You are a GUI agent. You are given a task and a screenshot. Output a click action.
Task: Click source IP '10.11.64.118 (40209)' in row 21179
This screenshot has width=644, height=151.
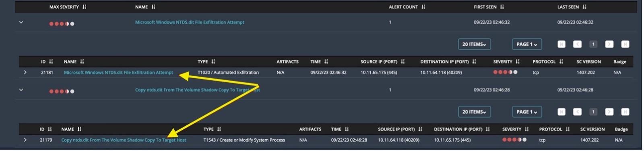[x=398, y=140]
